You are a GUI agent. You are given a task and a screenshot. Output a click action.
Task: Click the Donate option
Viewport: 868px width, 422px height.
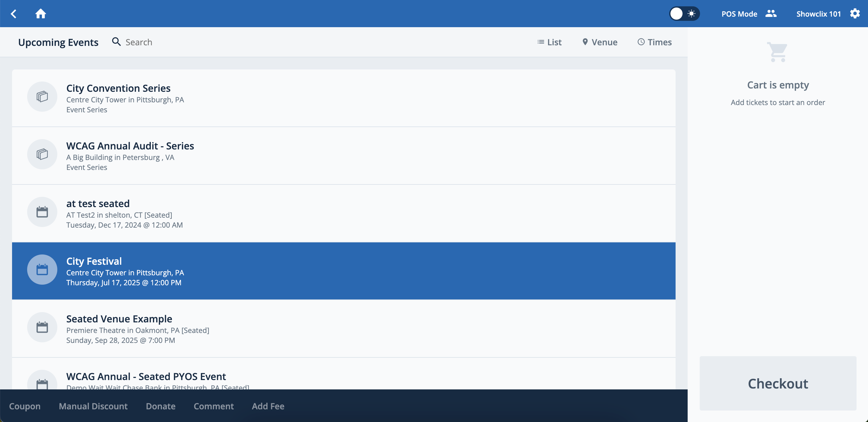tap(160, 406)
